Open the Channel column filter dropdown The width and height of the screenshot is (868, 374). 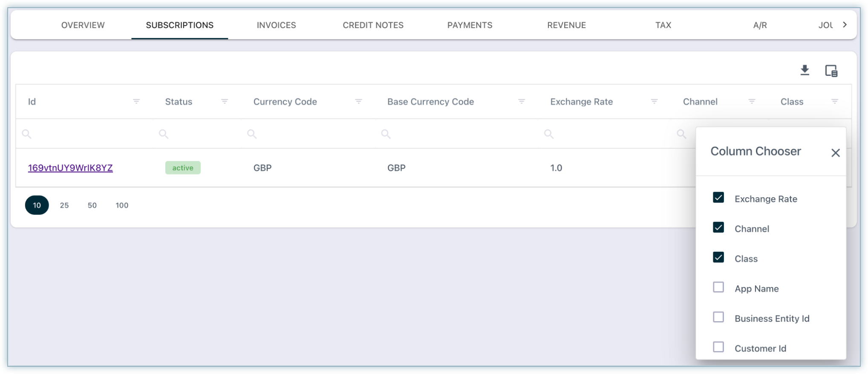point(752,101)
